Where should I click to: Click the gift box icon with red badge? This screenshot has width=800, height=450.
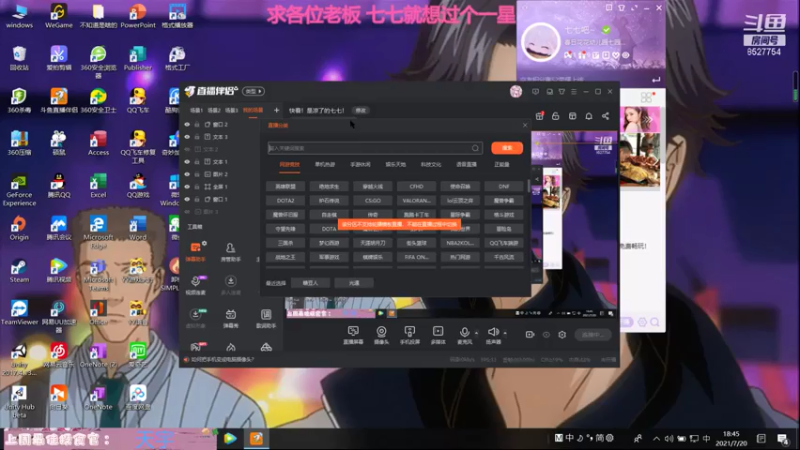[x=539, y=116]
